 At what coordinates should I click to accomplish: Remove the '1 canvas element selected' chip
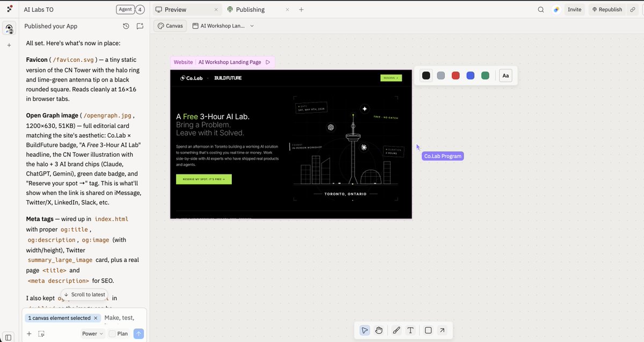click(x=96, y=318)
